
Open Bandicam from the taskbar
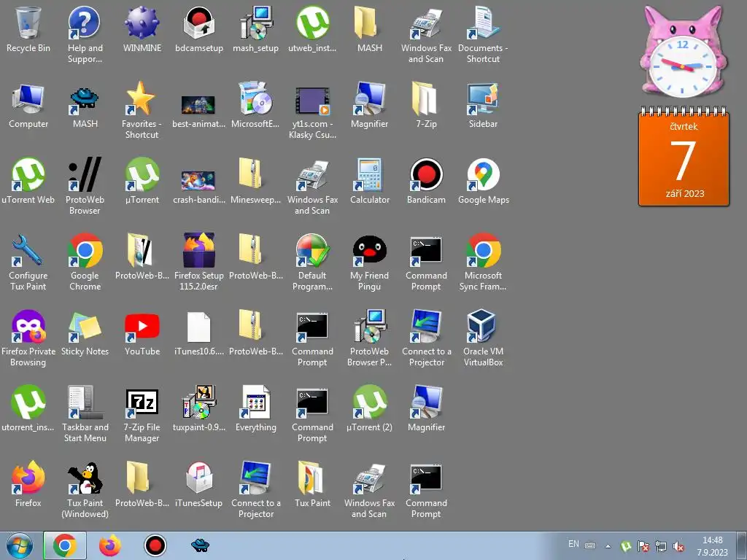click(x=155, y=545)
